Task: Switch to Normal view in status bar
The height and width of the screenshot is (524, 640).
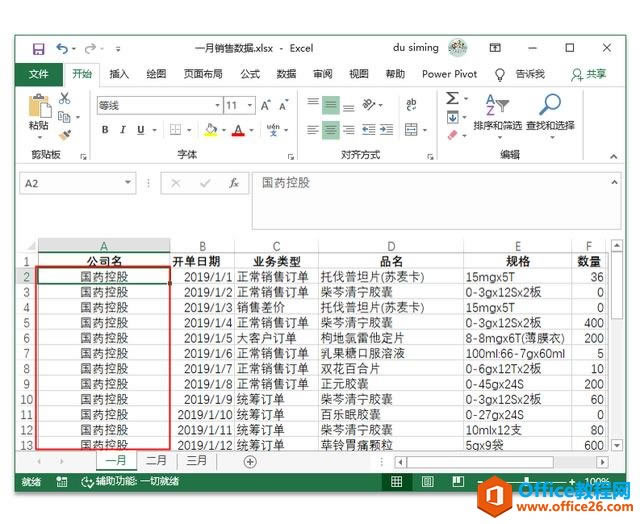Action: pyautogui.click(x=396, y=482)
